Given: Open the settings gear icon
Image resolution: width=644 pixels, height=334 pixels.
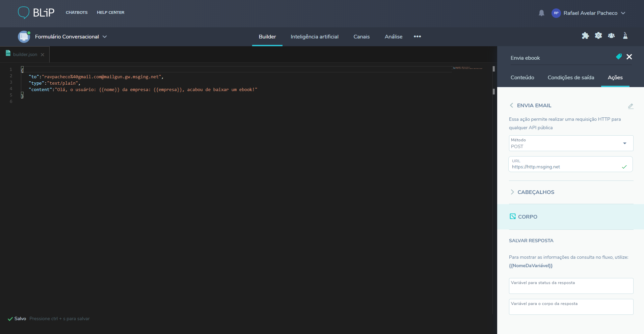Looking at the screenshot, I should [x=598, y=35].
